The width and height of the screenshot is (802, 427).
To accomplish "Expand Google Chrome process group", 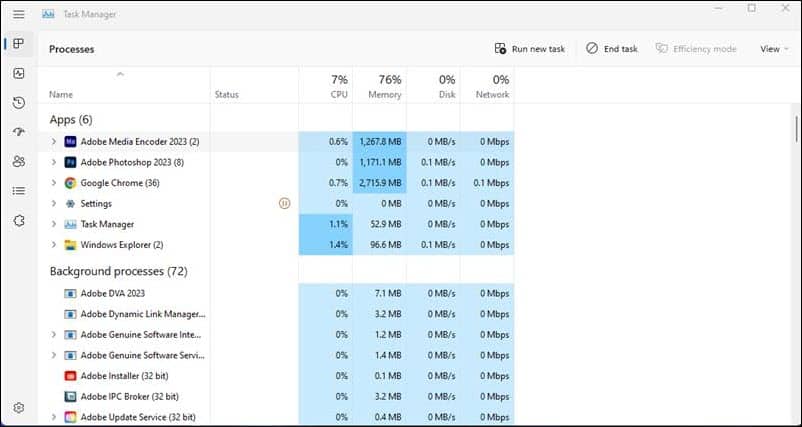I will [54, 183].
